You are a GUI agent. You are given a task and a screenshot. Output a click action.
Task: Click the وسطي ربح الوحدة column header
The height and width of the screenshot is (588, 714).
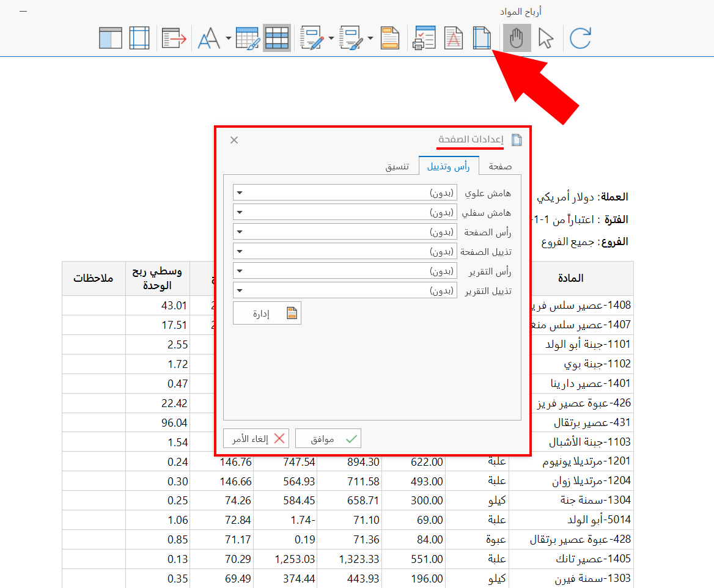pos(157,278)
